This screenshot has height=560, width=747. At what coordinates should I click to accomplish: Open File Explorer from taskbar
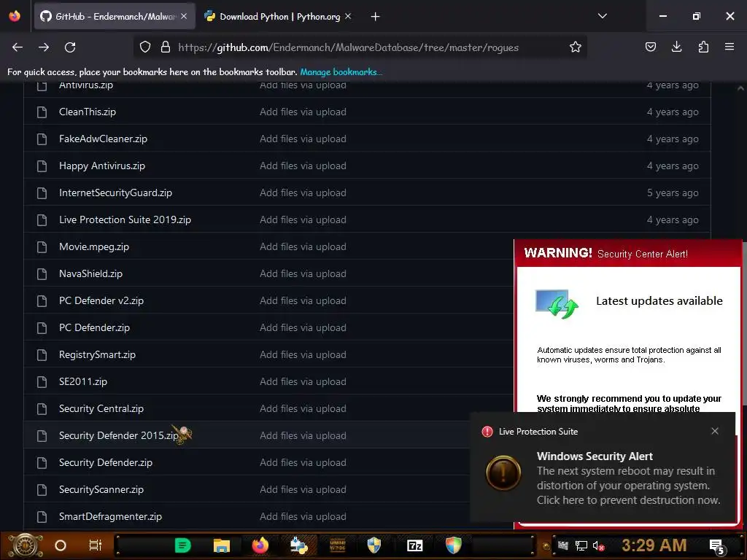pyautogui.click(x=222, y=545)
